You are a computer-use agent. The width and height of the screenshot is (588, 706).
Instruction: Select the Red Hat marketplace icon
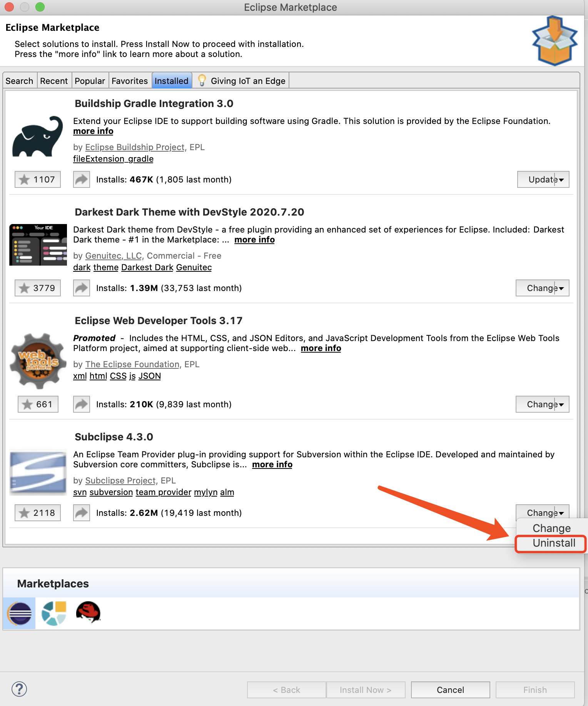(x=88, y=612)
